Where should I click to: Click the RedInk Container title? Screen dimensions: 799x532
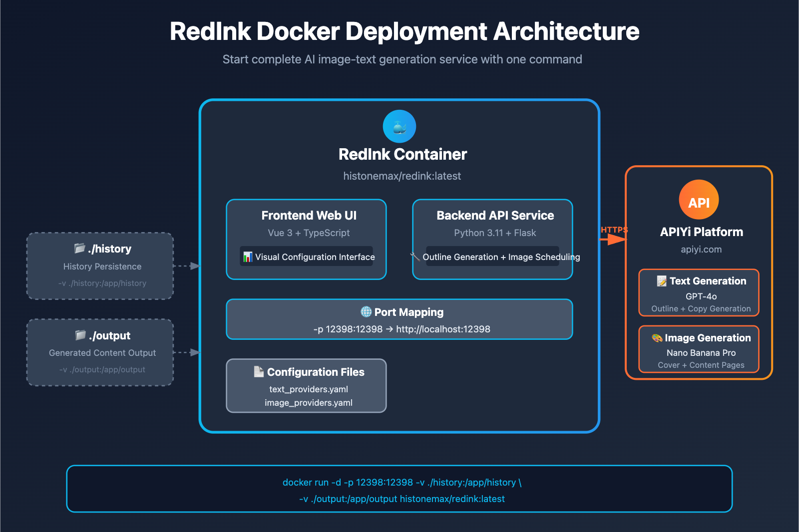coord(402,154)
